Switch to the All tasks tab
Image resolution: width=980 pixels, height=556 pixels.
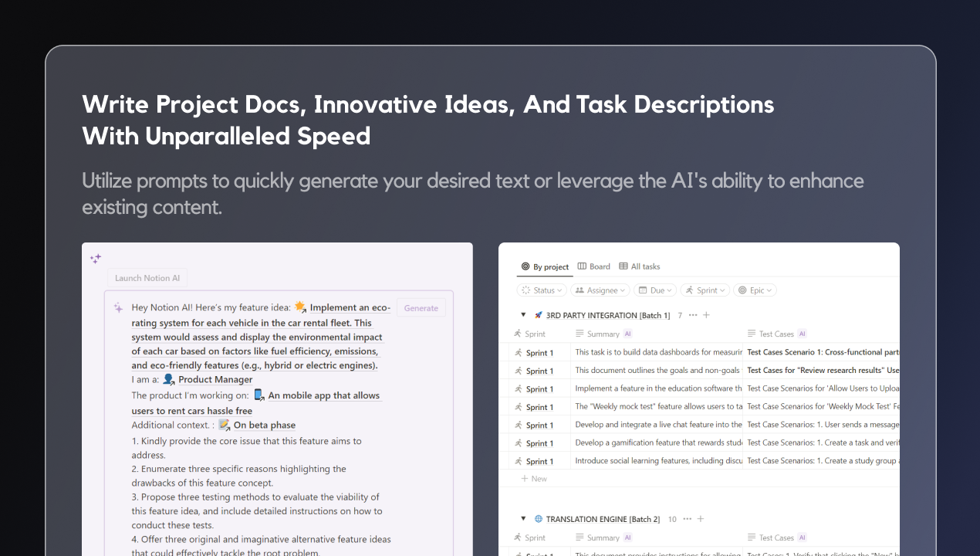pos(640,266)
